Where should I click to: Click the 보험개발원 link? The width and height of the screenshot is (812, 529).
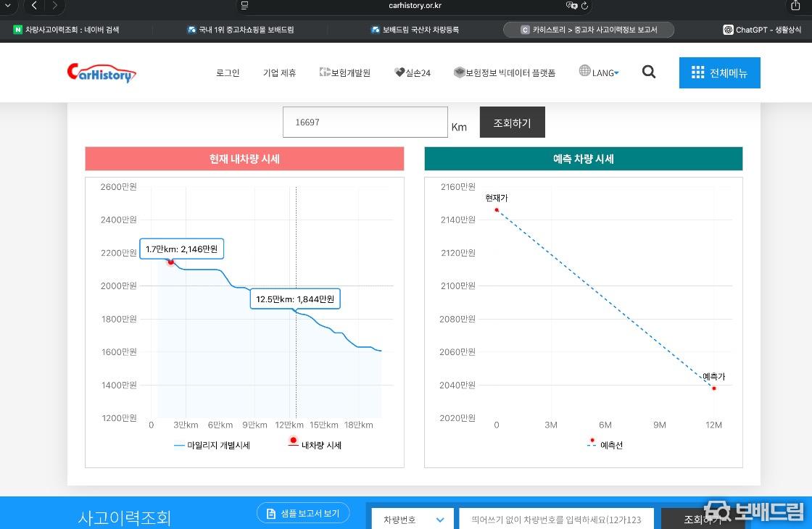pyautogui.click(x=345, y=72)
